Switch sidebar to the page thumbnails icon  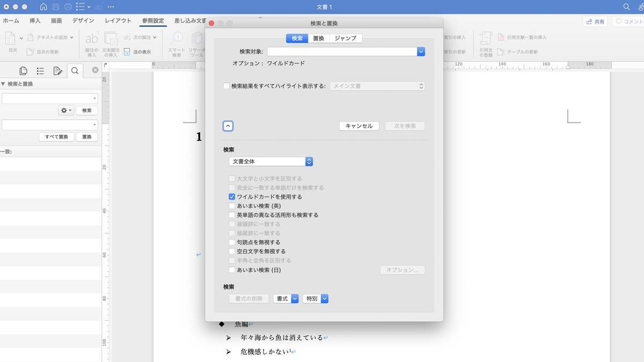point(23,70)
